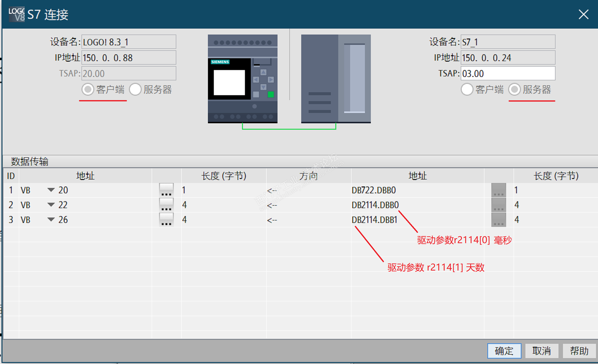Select S7_1 服务器 radio button
This screenshot has width=598, height=364.
tap(515, 89)
